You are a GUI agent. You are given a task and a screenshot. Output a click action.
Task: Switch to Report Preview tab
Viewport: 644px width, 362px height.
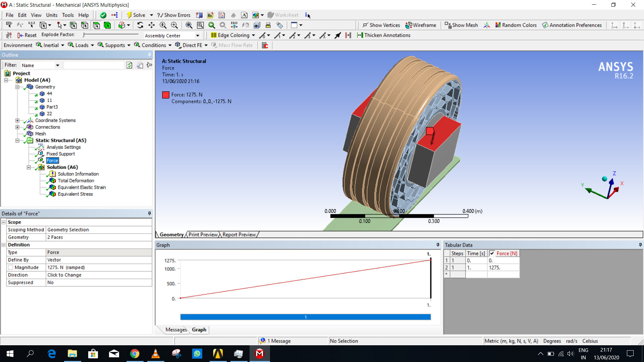click(239, 235)
